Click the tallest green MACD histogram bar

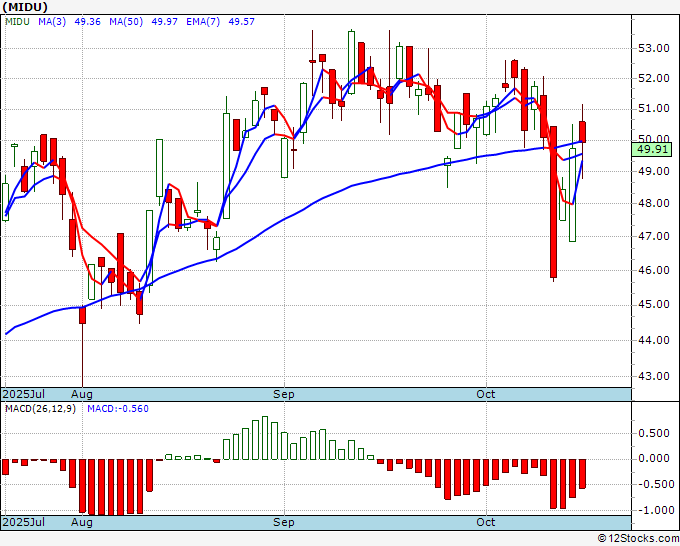tap(265, 438)
